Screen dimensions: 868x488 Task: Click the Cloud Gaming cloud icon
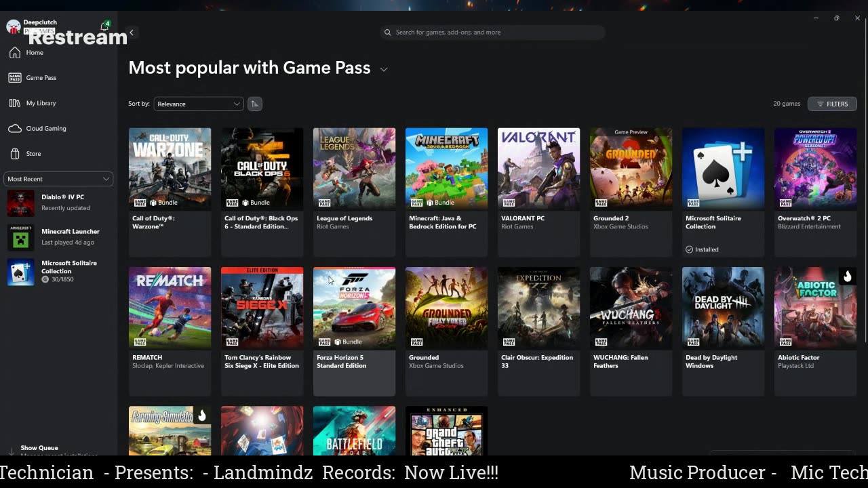click(x=14, y=128)
